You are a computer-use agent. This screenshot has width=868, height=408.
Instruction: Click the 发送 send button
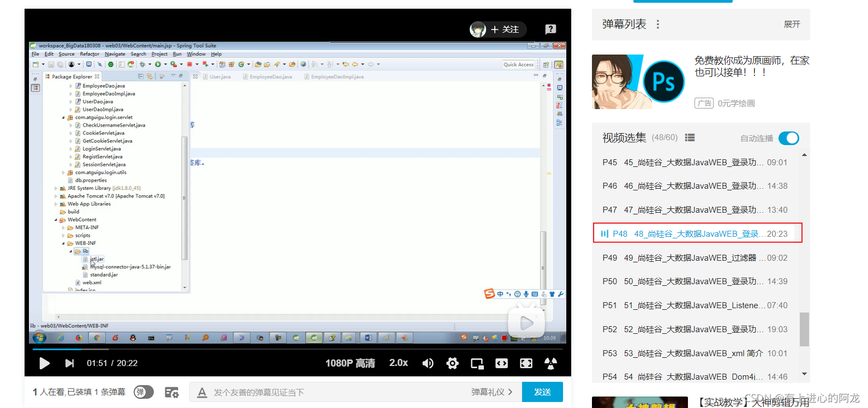point(542,392)
